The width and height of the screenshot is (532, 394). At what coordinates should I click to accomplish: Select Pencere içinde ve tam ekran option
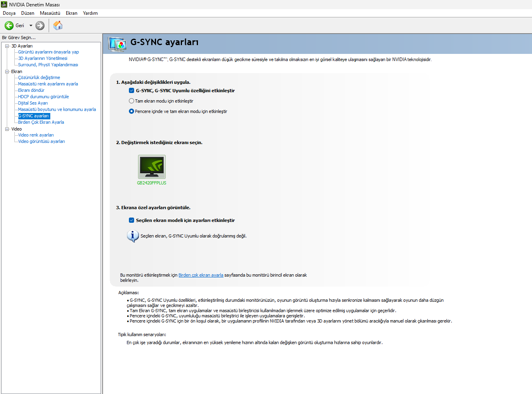tap(131, 111)
